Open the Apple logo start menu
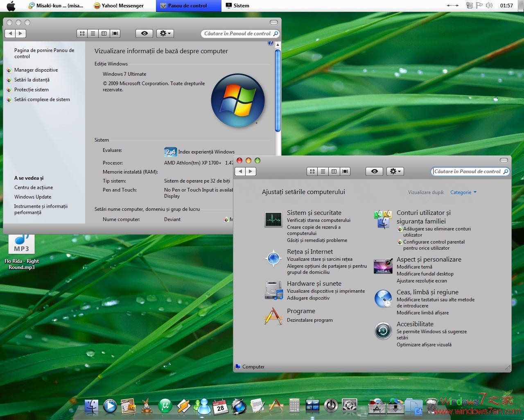 click(x=11, y=6)
